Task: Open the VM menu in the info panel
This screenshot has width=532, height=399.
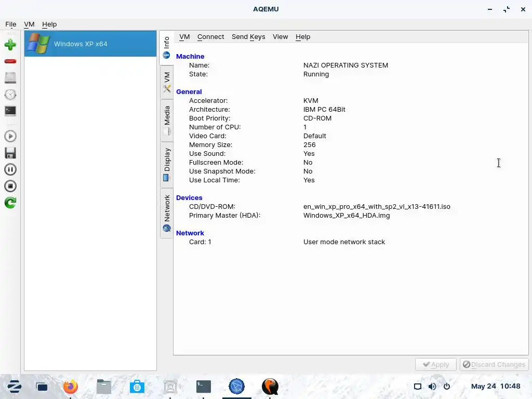Action: click(x=184, y=37)
